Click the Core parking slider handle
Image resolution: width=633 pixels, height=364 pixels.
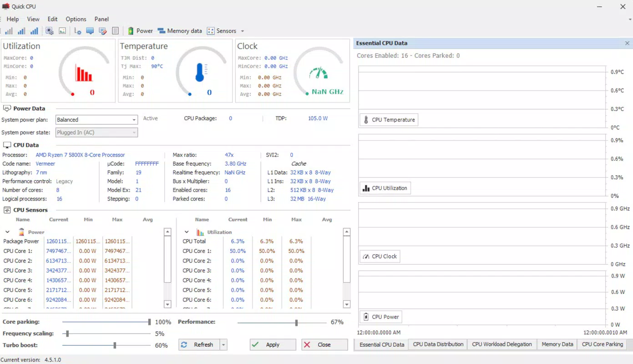(x=149, y=322)
